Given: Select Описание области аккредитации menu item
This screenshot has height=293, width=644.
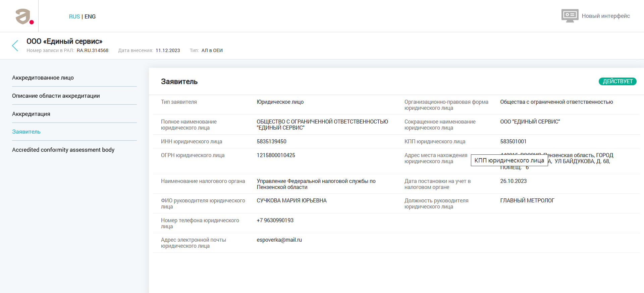Looking at the screenshot, I should (56, 96).
